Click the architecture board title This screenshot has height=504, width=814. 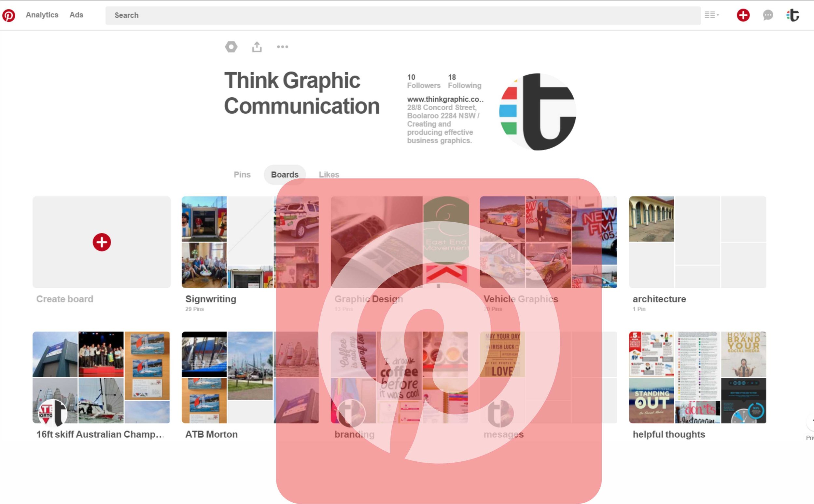(659, 299)
